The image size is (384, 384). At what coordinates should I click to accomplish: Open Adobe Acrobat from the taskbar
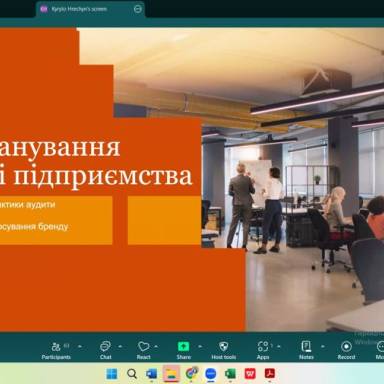pos(270,374)
